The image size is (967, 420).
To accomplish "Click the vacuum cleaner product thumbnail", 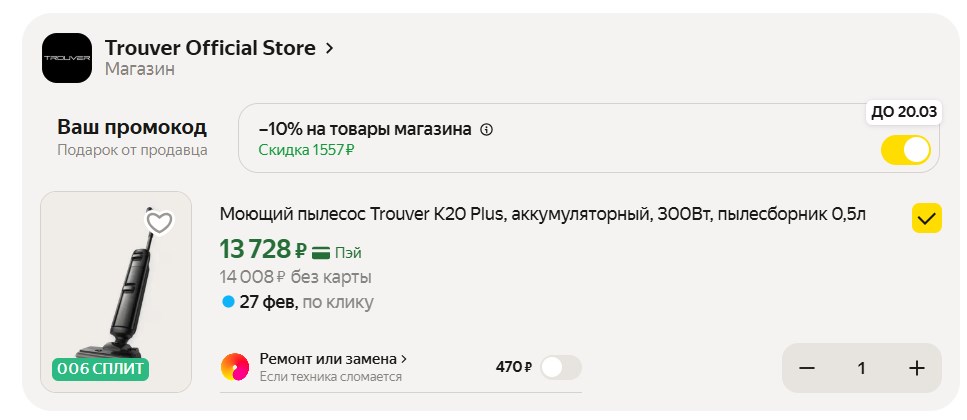I will (116, 292).
